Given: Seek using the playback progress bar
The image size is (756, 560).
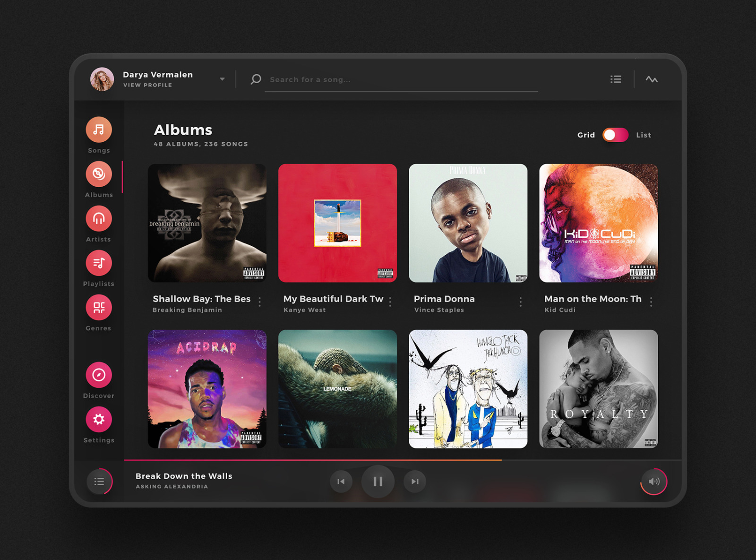Looking at the screenshot, I should click(403, 460).
